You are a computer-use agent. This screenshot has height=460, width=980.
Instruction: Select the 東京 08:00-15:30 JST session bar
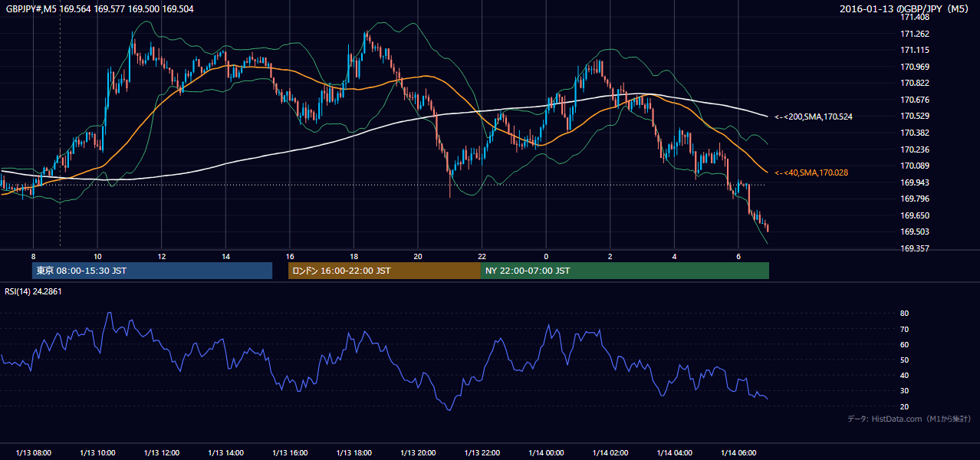(152, 271)
